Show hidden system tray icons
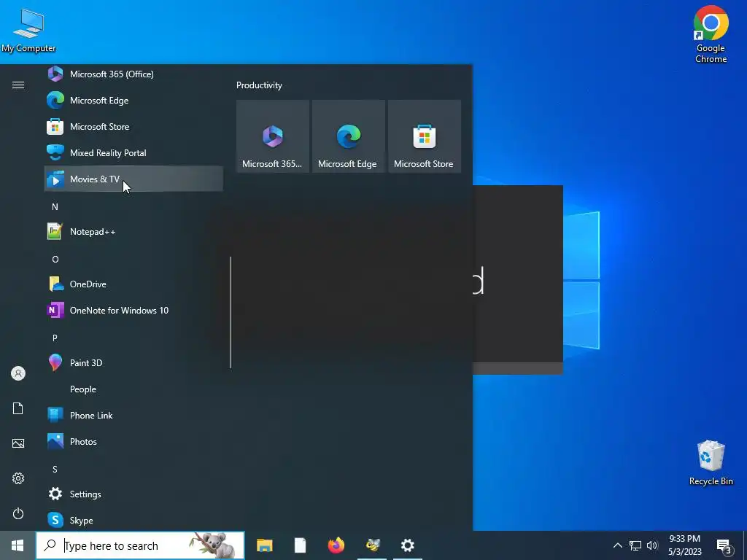This screenshot has width=747, height=560. tap(617, 545)
